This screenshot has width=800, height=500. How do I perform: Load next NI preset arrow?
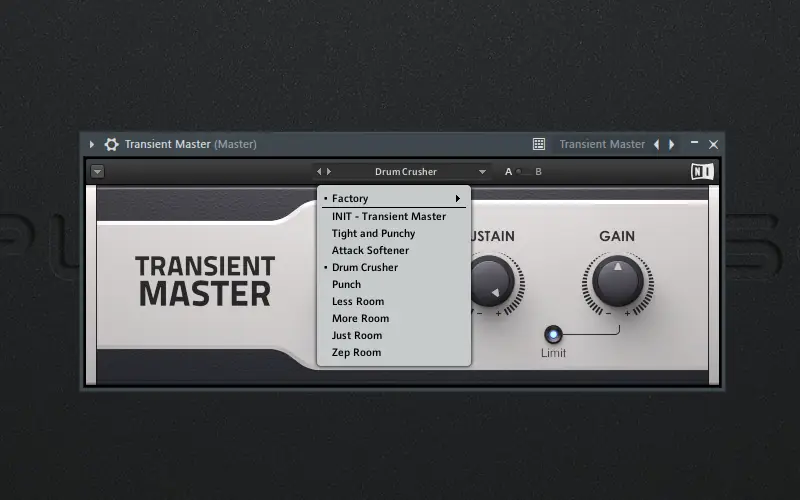point(329,172)
